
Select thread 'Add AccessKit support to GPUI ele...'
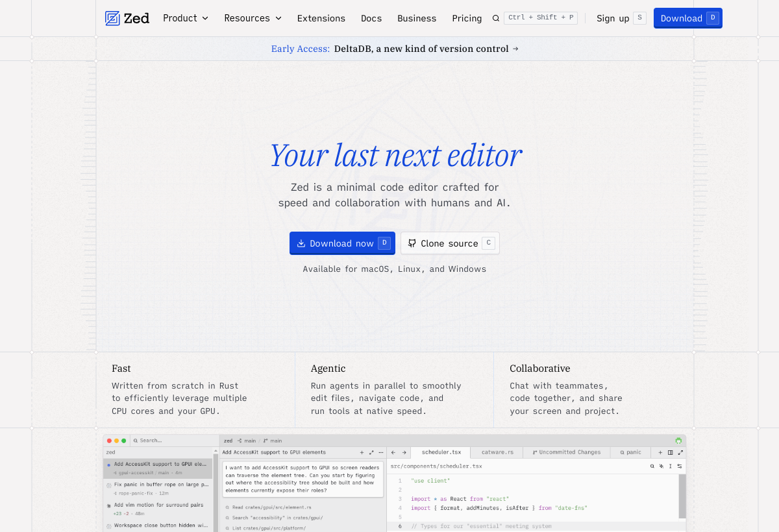coord(158,468)
